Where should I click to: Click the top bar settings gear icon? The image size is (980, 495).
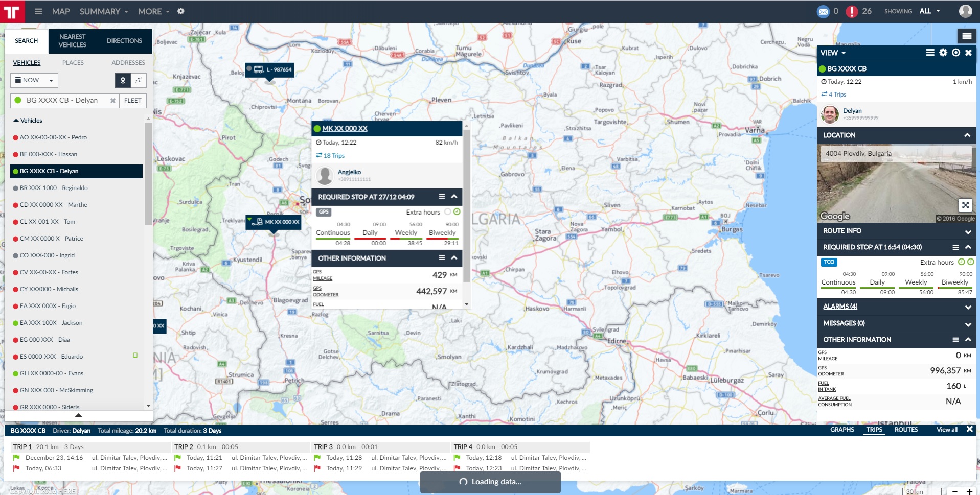click(x=180, y=11)
